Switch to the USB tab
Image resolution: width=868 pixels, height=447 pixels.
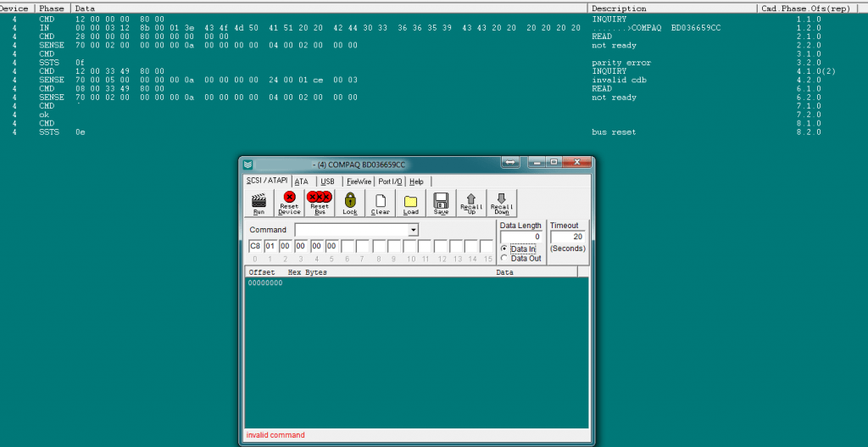click(328, 182)
